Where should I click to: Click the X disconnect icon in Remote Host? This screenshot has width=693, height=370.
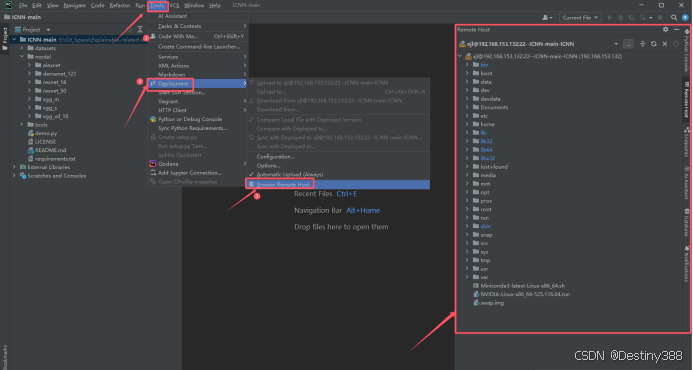point(665,44)
